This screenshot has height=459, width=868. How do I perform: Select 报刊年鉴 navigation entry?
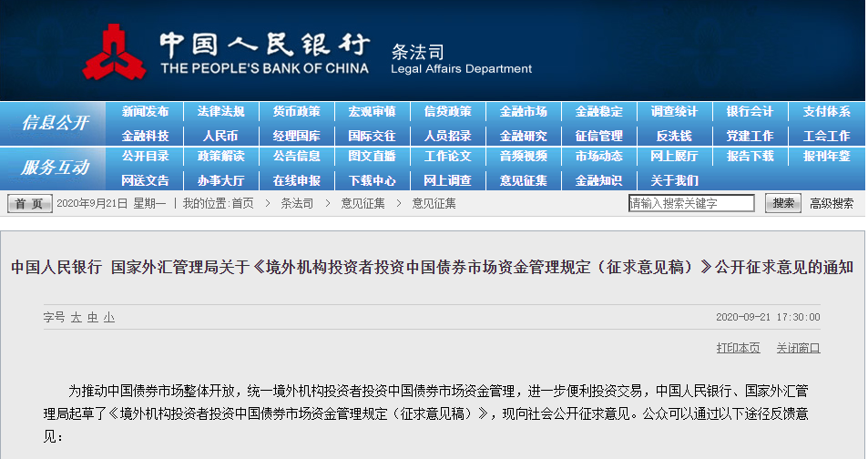click(826, 156)
